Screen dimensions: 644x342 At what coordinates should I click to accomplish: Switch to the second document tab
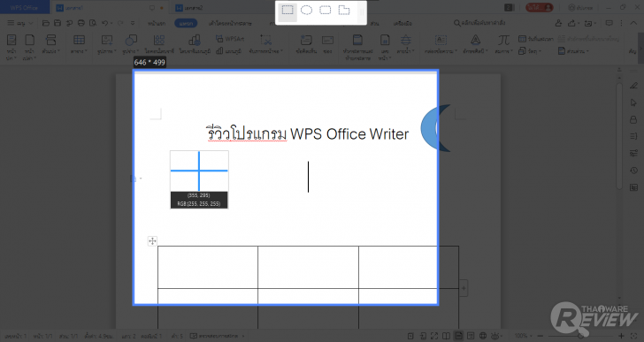(x=189, y=8)
